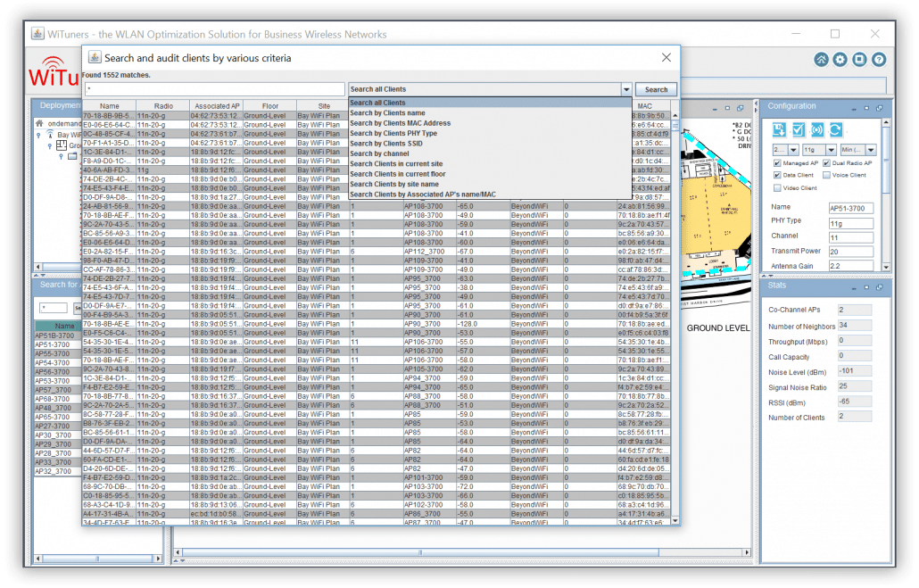Click the Name field showing AP51-3700
919x588 pixels.
coord(851,208)
